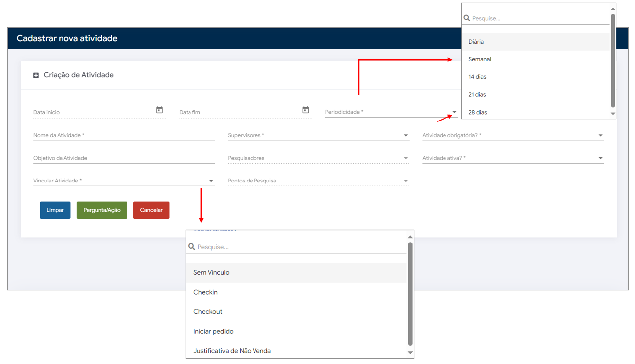Image resolution: width=635 pixels, height=364 pixels.
Task: Open the Data fim calendar picker
Action: 305,110
